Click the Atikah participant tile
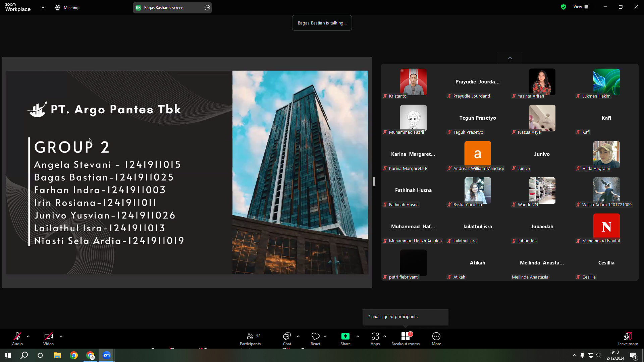 coord(478,263)
